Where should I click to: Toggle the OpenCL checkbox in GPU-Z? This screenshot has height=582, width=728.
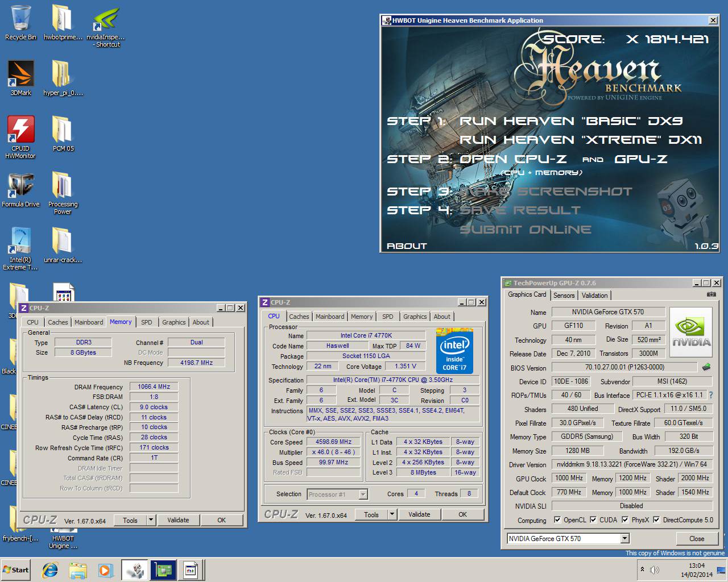click(x=557, y=519)
